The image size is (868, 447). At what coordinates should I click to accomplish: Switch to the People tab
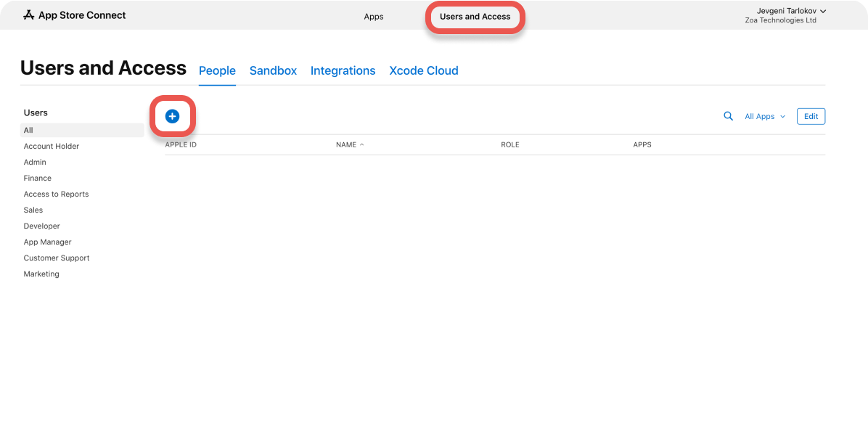point(217,71)
